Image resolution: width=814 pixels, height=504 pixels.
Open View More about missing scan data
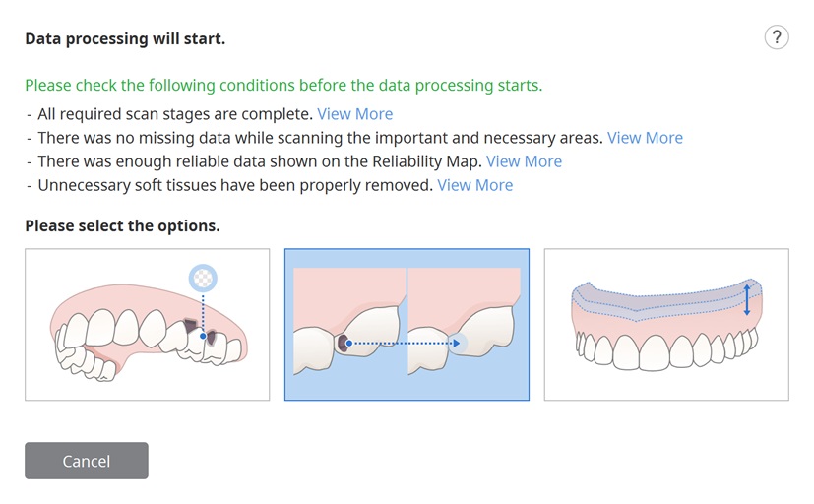tap(645, 138)
